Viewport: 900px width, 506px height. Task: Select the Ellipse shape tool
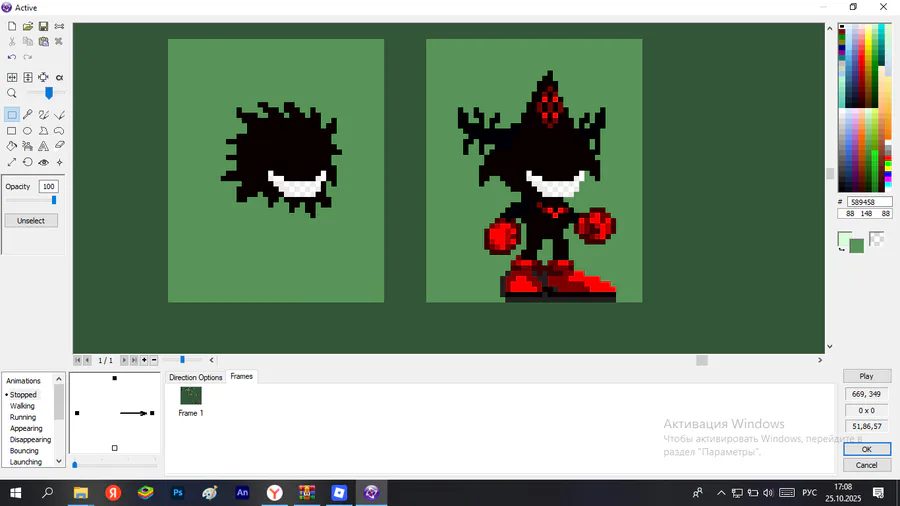pos(28,131)
